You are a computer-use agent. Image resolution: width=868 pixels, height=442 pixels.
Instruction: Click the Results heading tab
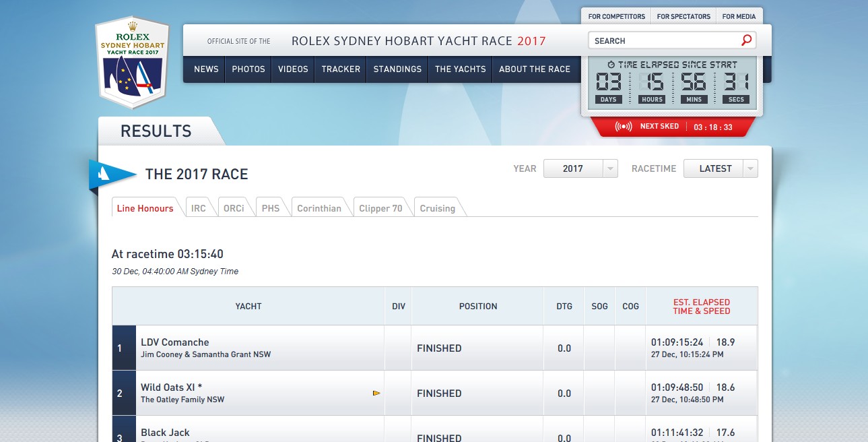(x=156, y=131)
